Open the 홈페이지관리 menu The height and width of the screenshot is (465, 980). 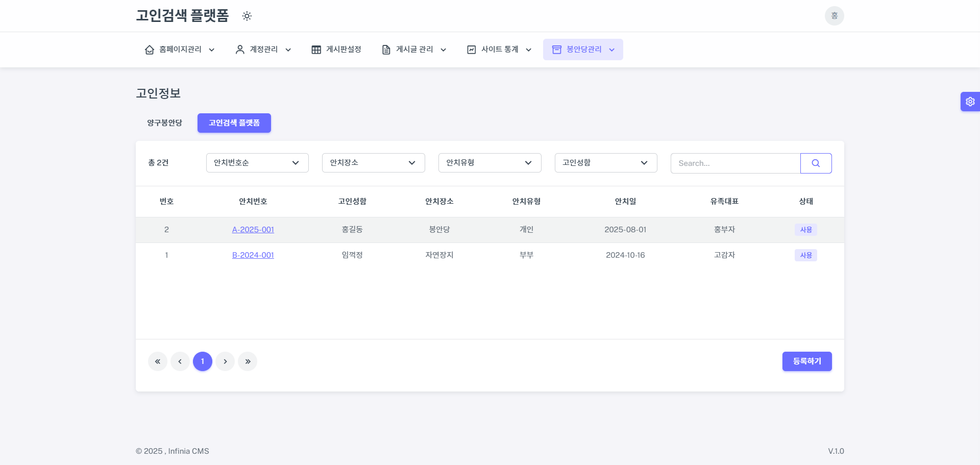tap(180, 50)
